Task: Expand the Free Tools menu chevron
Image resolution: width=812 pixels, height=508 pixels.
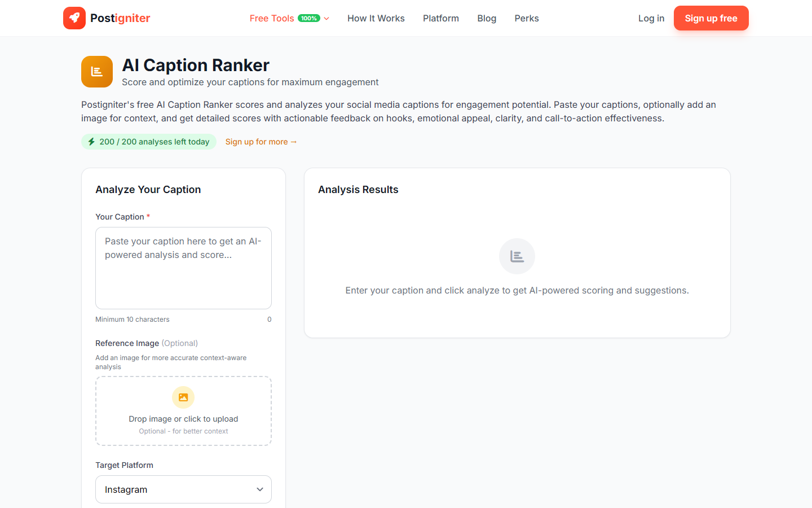Action: click(x=326, y=19)
